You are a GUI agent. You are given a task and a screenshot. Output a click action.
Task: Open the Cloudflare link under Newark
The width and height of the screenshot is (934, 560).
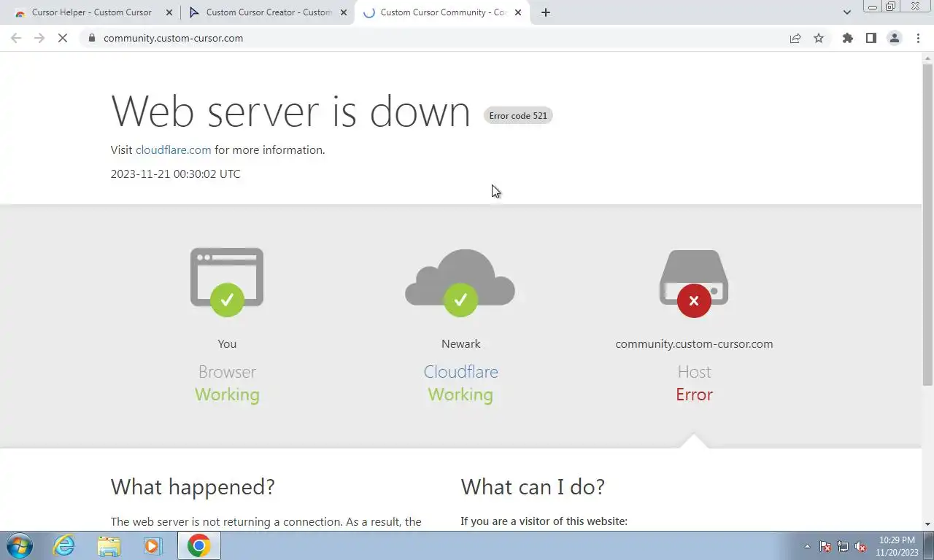460,371
